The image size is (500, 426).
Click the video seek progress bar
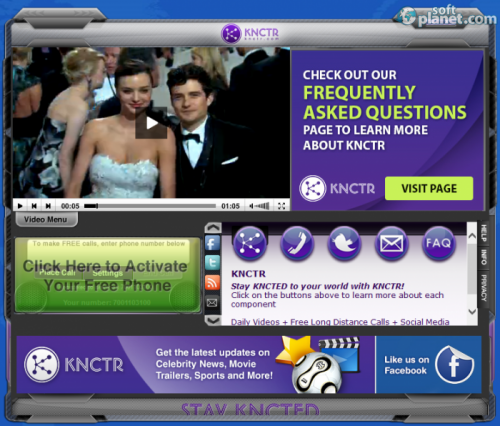[150, 206]
